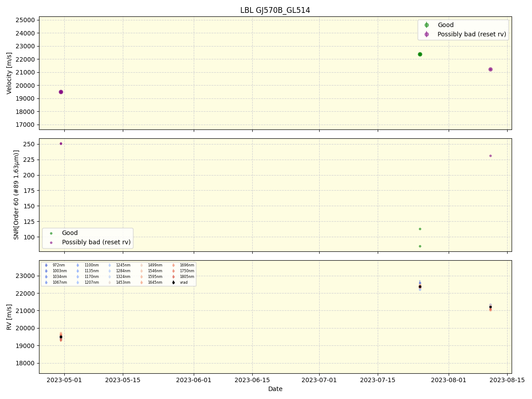Click the 175 tick on the SNR axis
532x399 pixels.
(30, 191)
